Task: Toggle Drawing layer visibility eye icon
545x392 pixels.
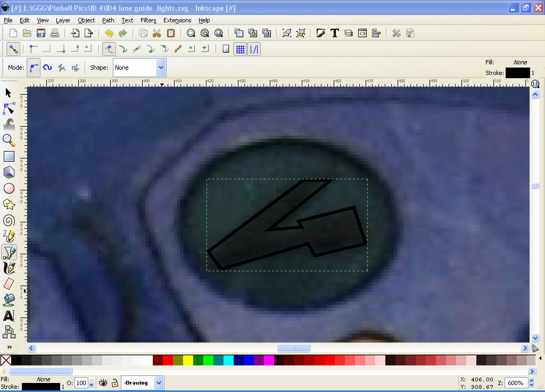Action: coord(103,383)
